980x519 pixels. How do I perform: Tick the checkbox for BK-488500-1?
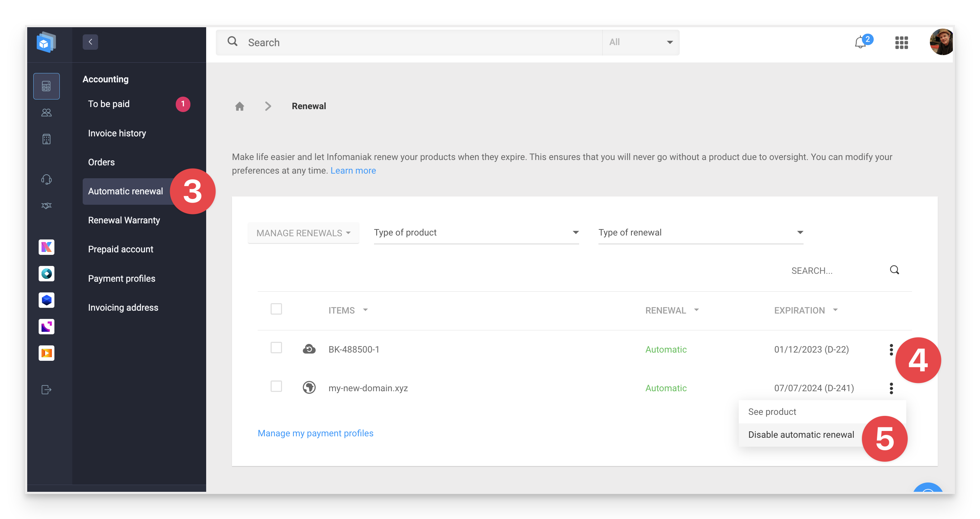[276, 348]
